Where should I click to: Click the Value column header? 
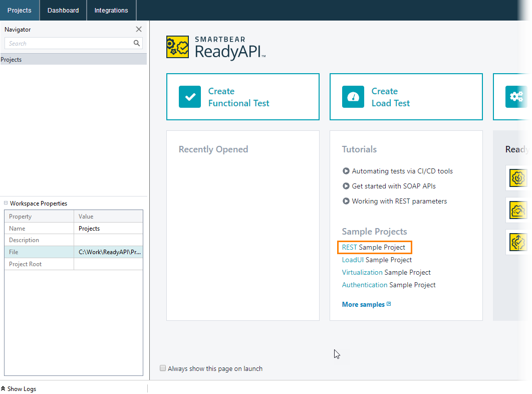[x=108, y=217]
